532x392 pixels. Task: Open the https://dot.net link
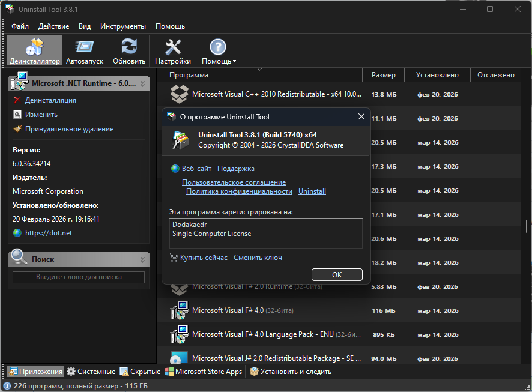(x=49, y=233)
